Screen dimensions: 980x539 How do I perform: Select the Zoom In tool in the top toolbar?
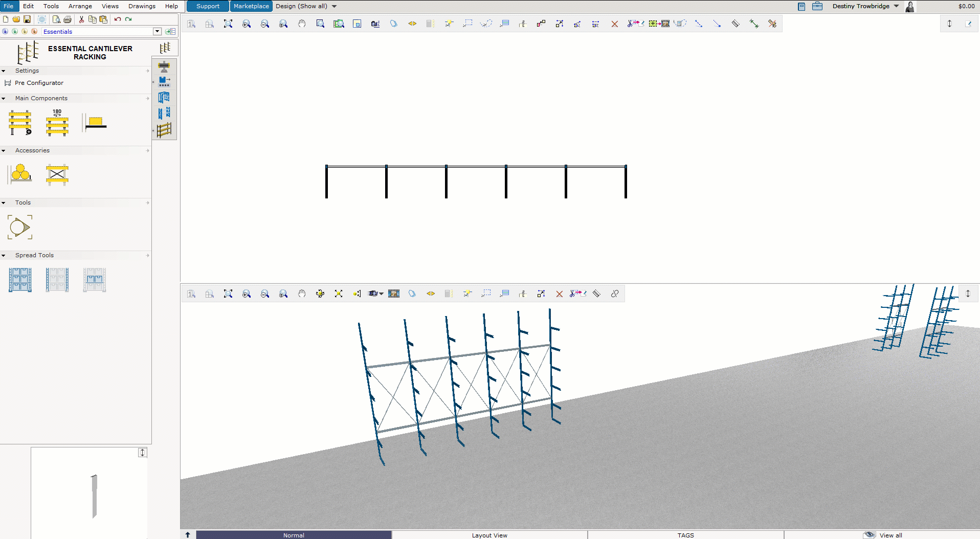tap(246, 24)
